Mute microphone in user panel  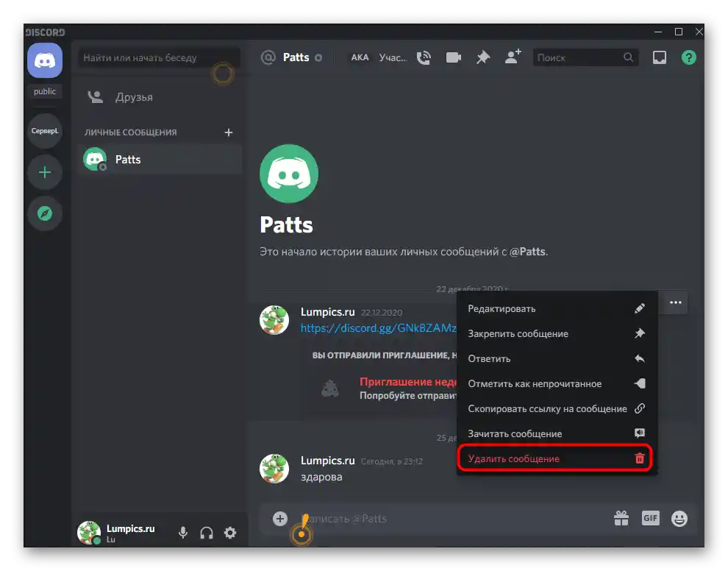[183, 533]
